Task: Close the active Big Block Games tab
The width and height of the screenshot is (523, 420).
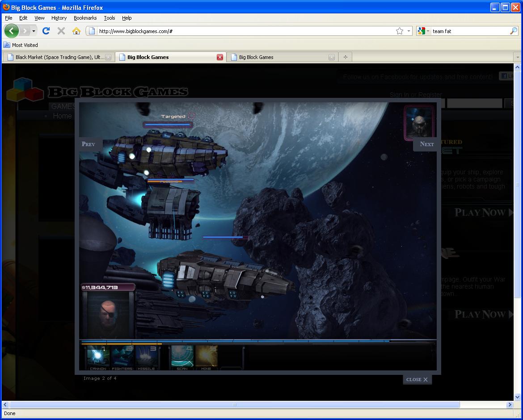Action: pos(220,57)
